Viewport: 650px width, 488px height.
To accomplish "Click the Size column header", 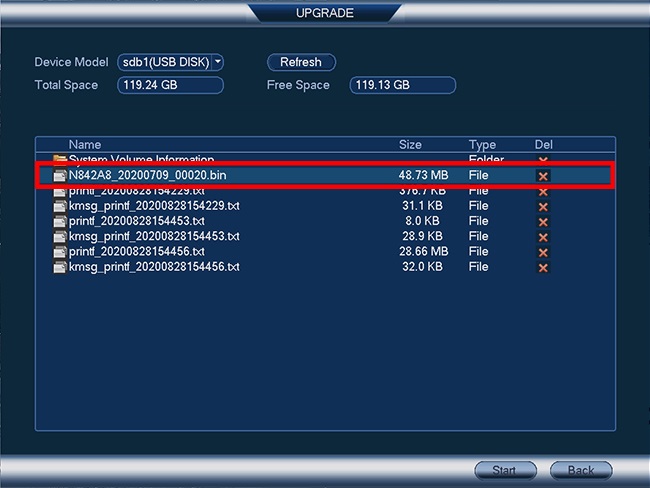I will coord(410,145).
